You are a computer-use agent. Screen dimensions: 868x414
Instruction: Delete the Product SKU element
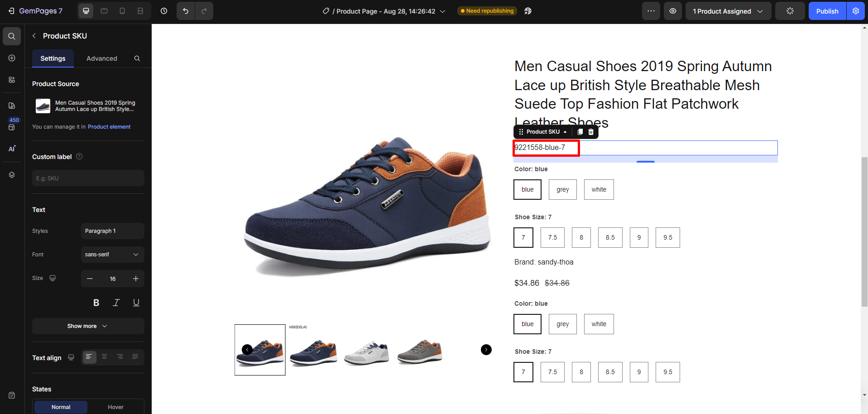[591, 132]
